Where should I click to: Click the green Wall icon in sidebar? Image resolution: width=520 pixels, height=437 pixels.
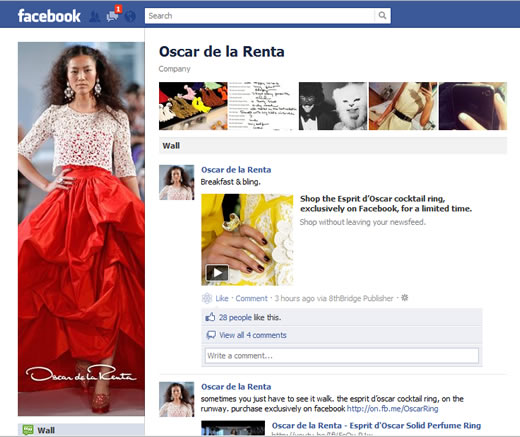(x=28, y=430)
